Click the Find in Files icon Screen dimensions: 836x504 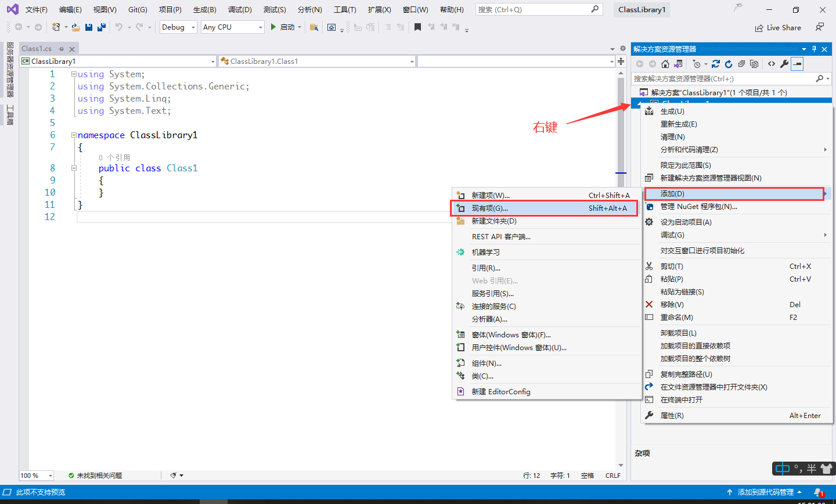[314, 27]
